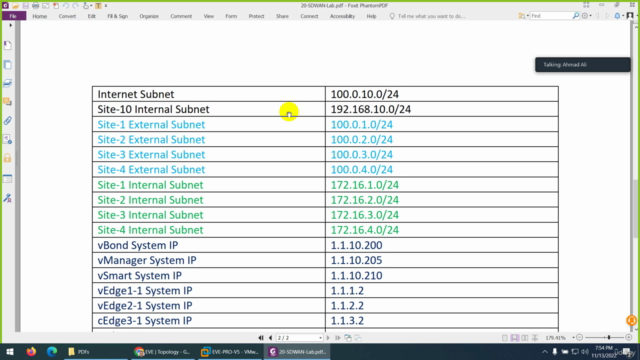Image resolution: width=640 pixels, height=360 pixels.
Task: Go to the next page arrow
Action: coord(328,338)
